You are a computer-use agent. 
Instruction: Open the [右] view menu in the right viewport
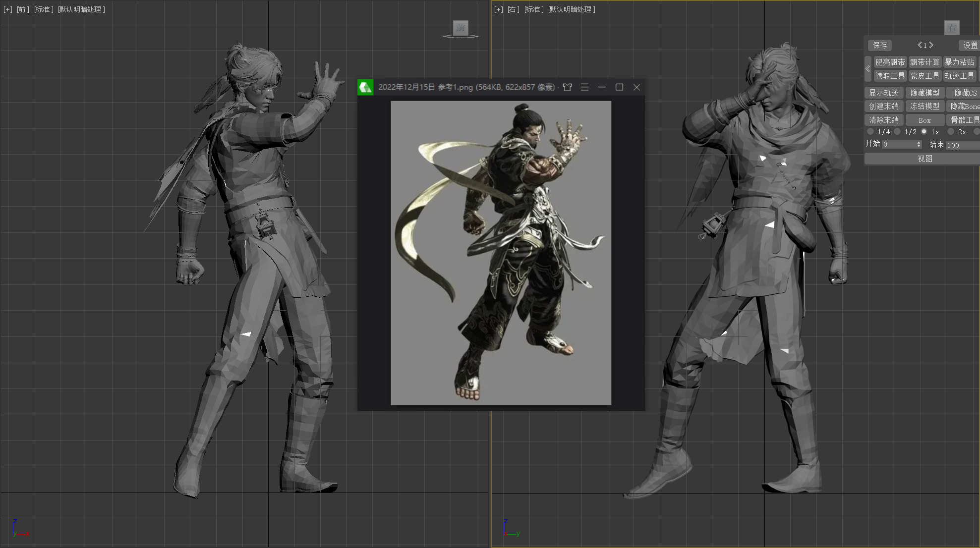click(x=514, y=9)
